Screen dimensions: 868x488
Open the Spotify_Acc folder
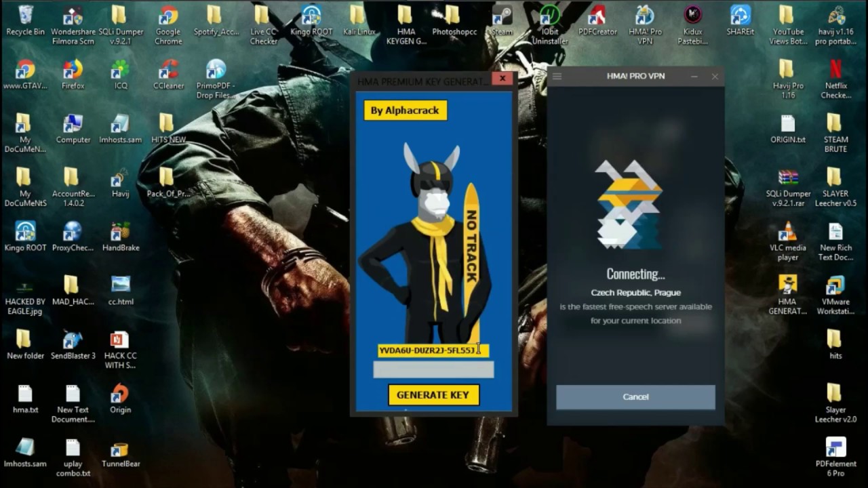point(215,20)
